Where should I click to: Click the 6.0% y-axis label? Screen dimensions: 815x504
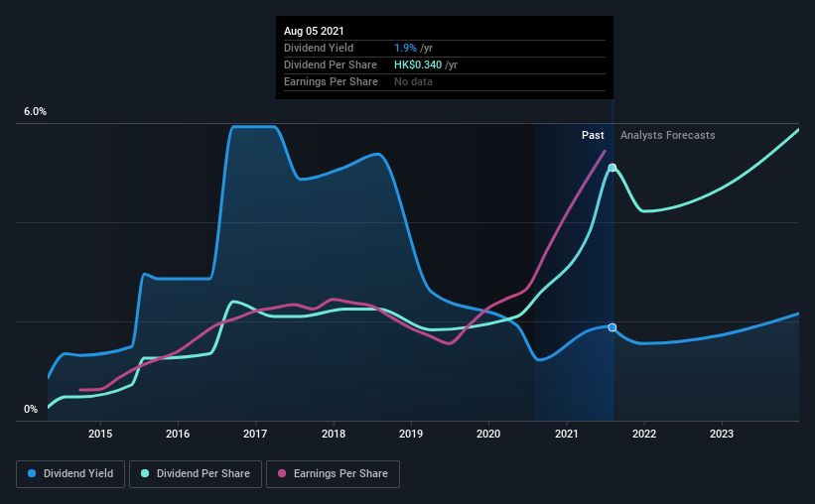(35, 112)
